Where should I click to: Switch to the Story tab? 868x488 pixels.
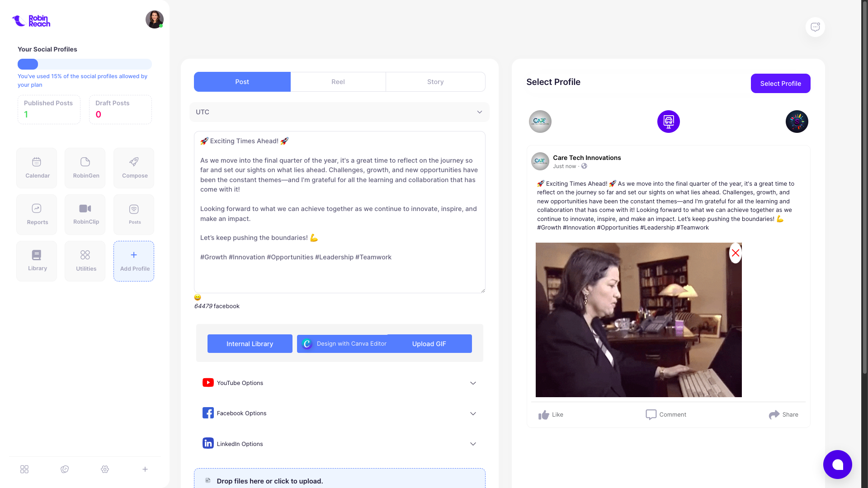click(x=435, y=82)
